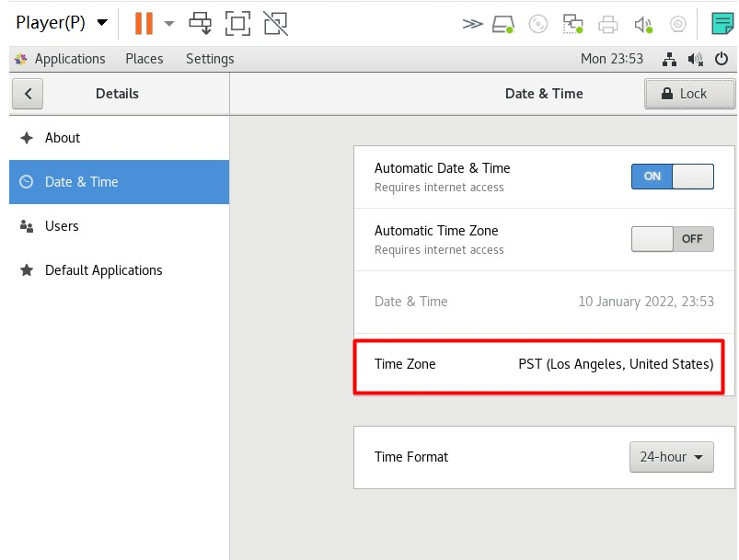Viewport: 739px width, 560px height.
Task: Select Date & Time in the sidebar
Action: point(120,182)
